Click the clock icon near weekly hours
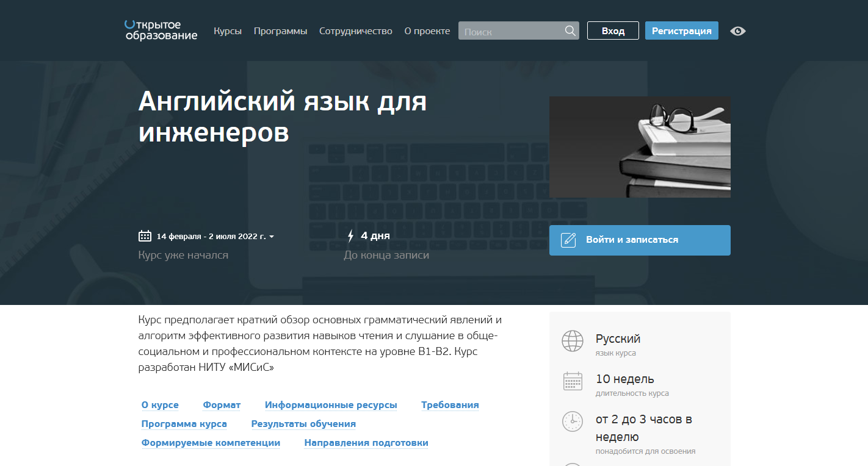 (573, 421)
